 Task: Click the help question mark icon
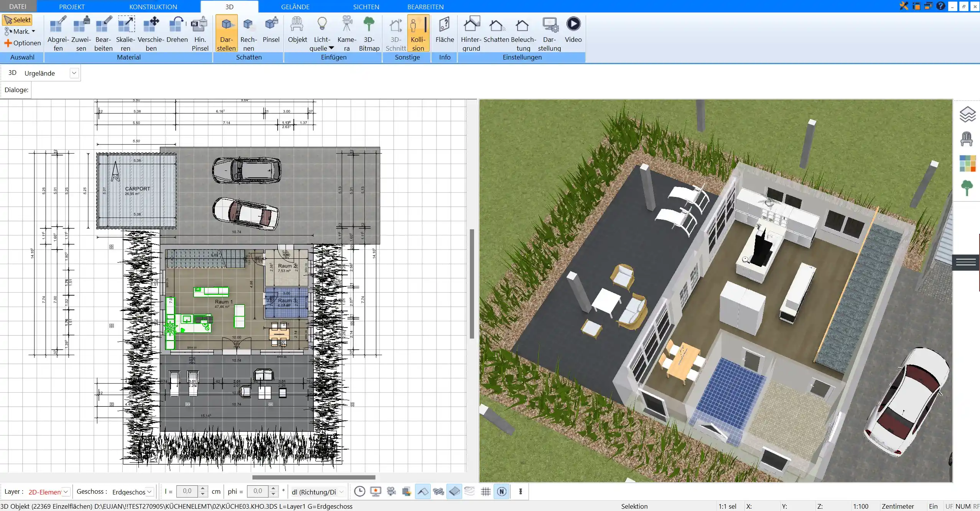click(x=940, y=6)
